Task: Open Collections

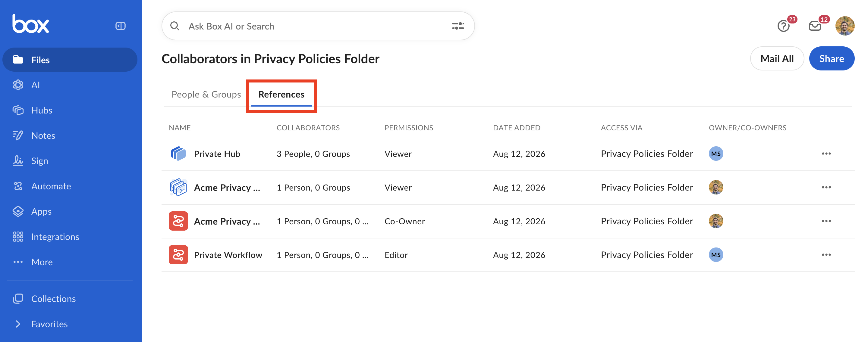Action: pyautogui.click(x=70, y=298)
